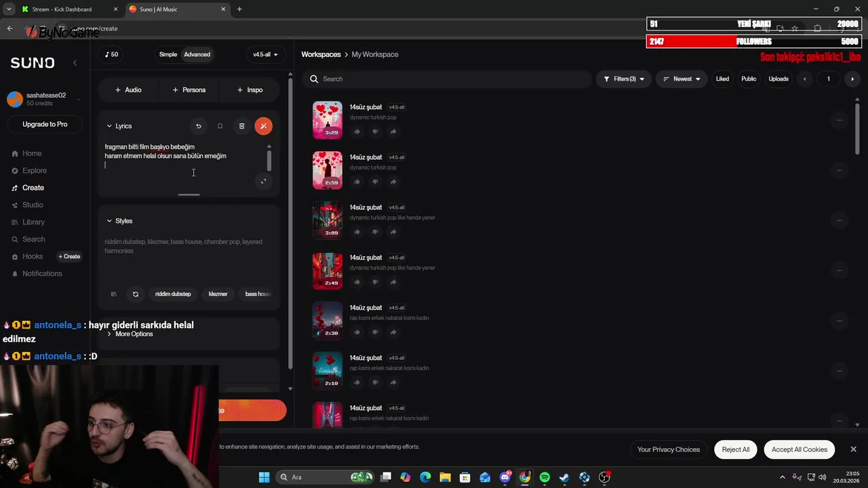Collapse the Suno sidebar
Image resolution: width=868 pixels, height=488 pixels.
pyautogui.click(x=75, y=62)
